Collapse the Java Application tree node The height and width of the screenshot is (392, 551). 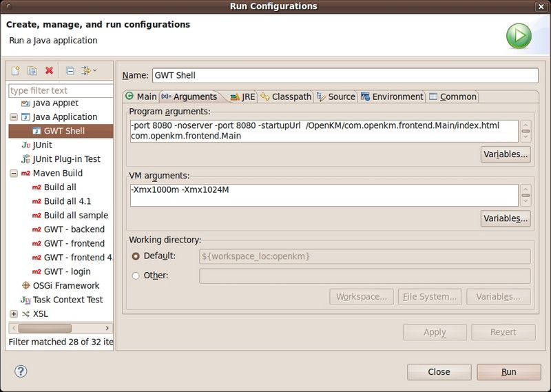[14, 116]
